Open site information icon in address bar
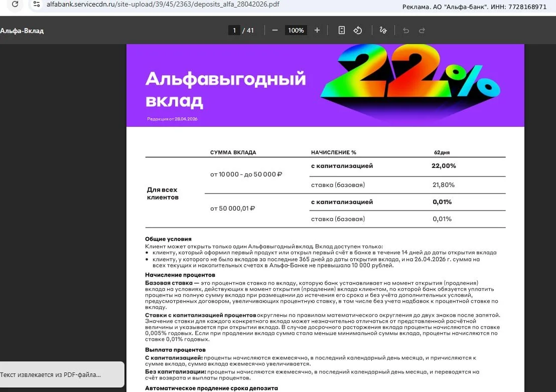Screen dimensions: 556x392 [x=36, y=4]
